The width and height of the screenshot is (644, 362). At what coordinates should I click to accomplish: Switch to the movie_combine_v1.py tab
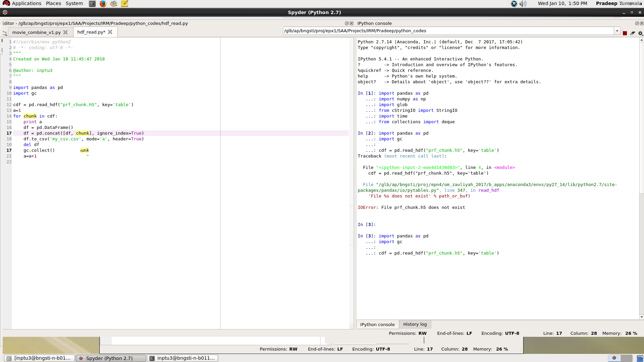36,32
